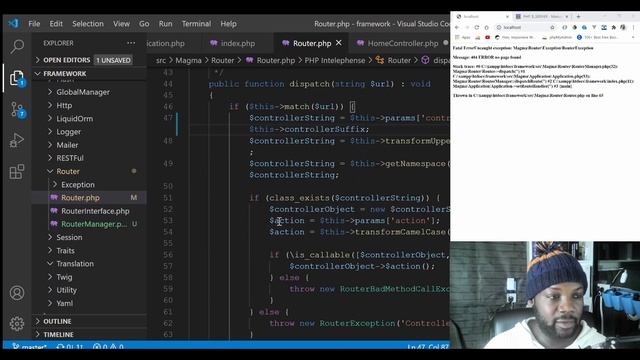640x360 pixels.
Task: Open Accounts icon in activity bar
Action: coord(17,293)
